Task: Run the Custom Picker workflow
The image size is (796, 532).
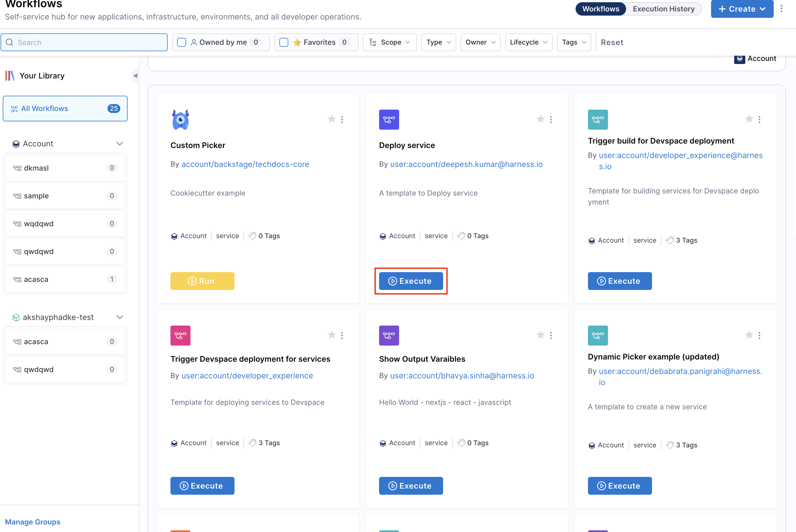Action: pyautogui.click(x=202, y=281)
